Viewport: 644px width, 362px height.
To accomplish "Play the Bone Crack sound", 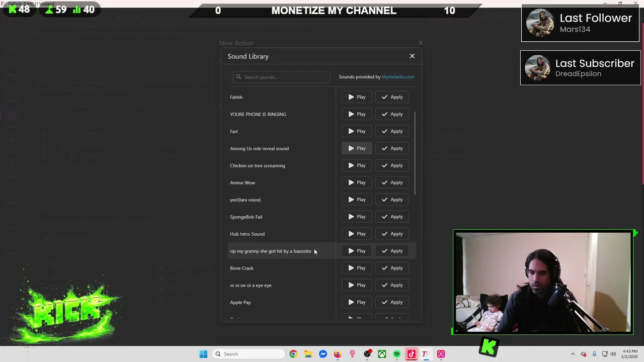I will [357, 268].
